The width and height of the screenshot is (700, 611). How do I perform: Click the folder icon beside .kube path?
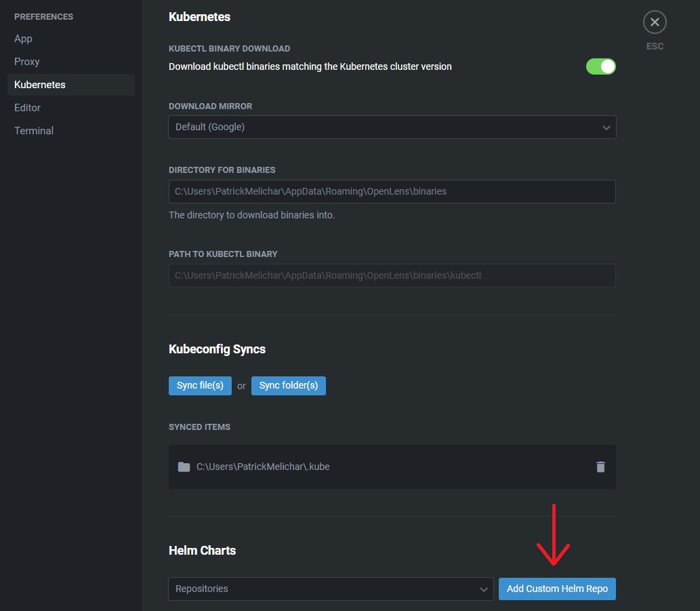pos(184,467)
